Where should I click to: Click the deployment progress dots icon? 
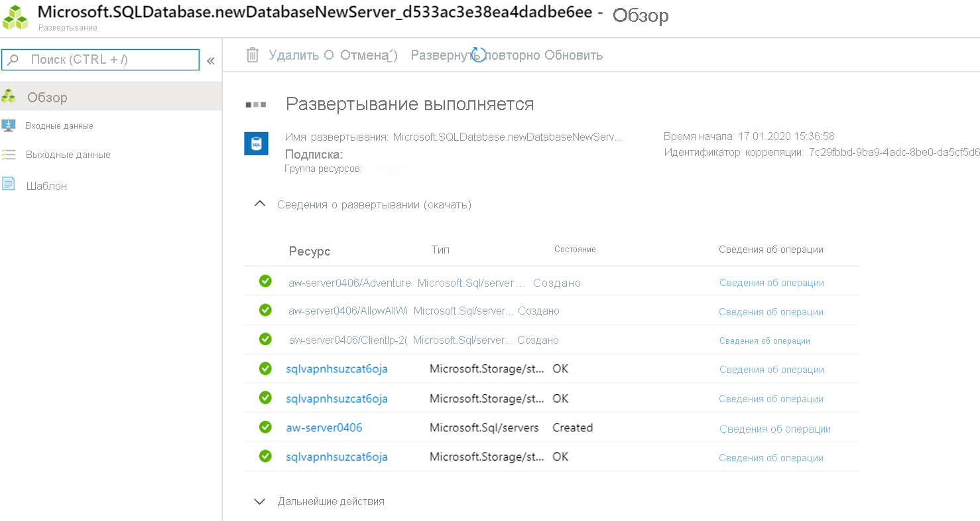tap(256, 104)
